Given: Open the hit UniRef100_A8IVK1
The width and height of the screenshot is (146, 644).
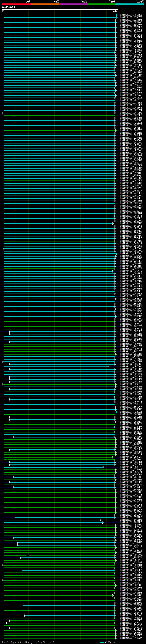Looking at the screenshot, I should [131, 15].
